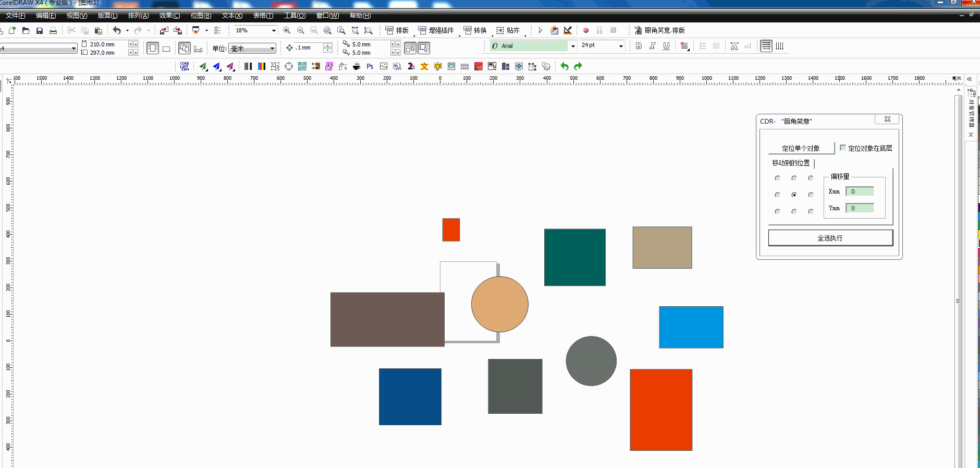Open the 24 pt font size dropdown
This screenshot has height=468, width=980.
point(621,46)
